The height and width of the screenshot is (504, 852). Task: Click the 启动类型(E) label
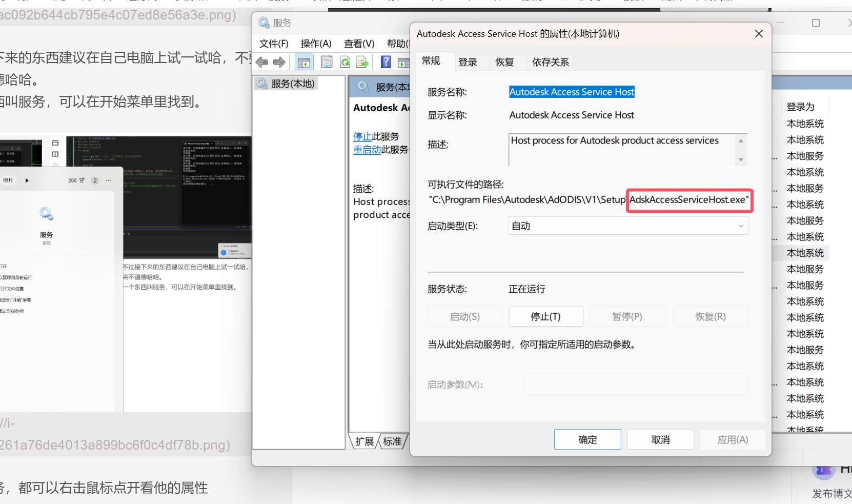(453, 226)
